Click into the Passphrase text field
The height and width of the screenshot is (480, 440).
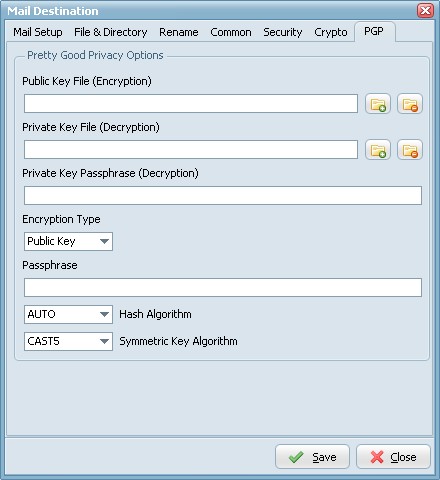(223, 287)
